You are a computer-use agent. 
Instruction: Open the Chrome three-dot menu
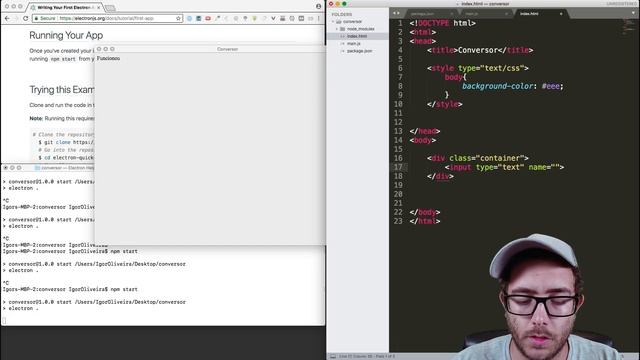tap(319, 18)
